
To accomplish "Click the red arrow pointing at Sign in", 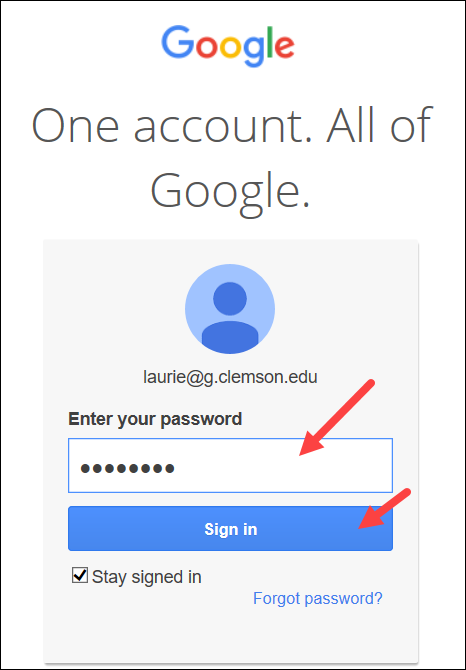I will pos(384,508).
